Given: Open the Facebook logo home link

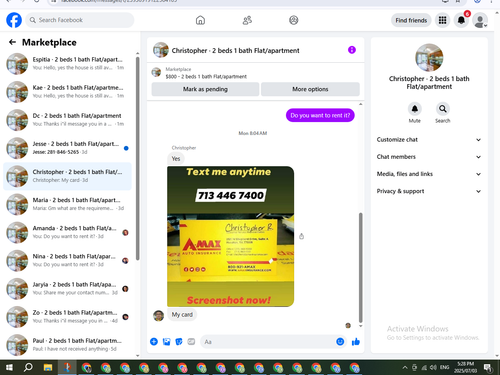Looking at the screenshot, I should pos(14,20).
